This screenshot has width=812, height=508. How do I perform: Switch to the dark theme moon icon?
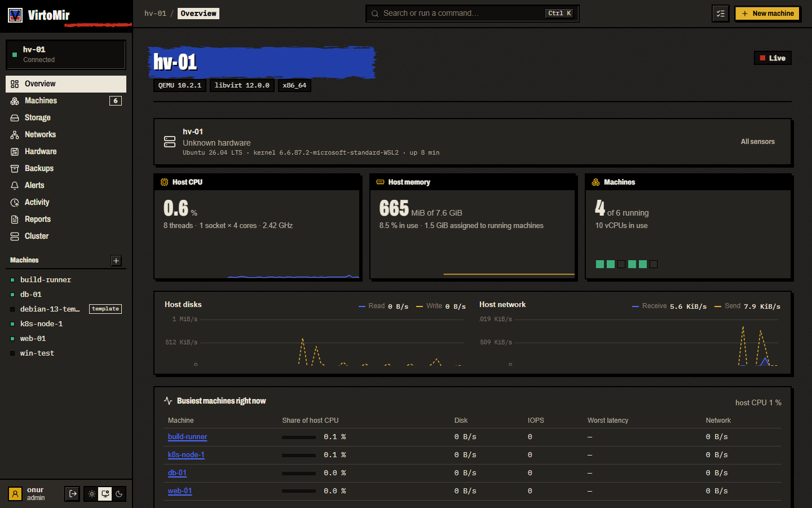click(119, 494)
